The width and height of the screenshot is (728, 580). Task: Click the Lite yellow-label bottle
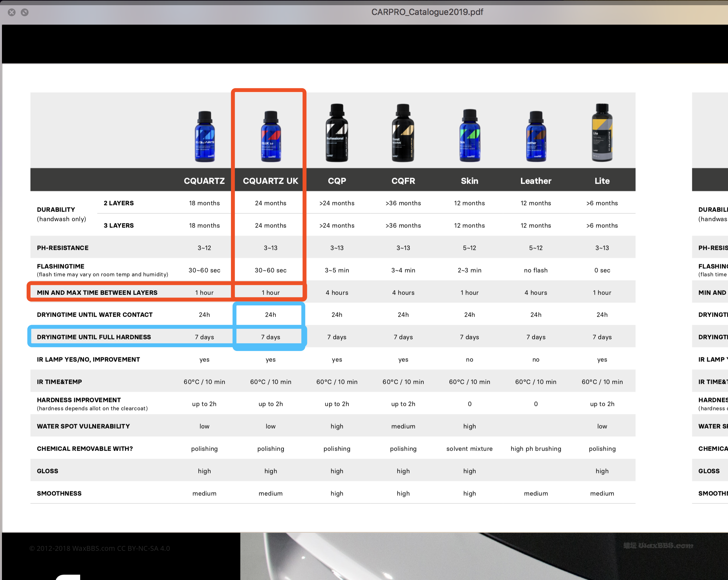pyautogui.click(x=602, y=133)
